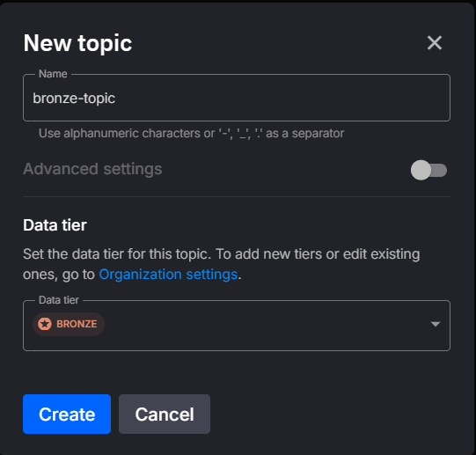The height and width of the screenshot is (455, 476).
Task: Create the new topic
Action: point(67,414)
